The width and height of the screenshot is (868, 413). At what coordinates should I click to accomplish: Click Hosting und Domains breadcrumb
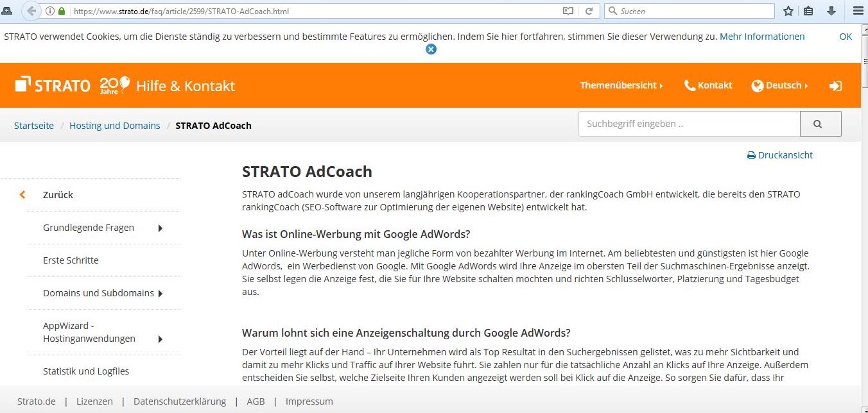[x=115, y=126]
